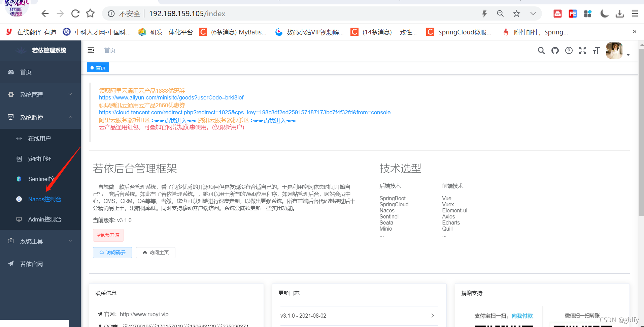Screen dimensions: 644x327
Task: Click the browser dark mode moon icon
Action: (x=604, y=13)
